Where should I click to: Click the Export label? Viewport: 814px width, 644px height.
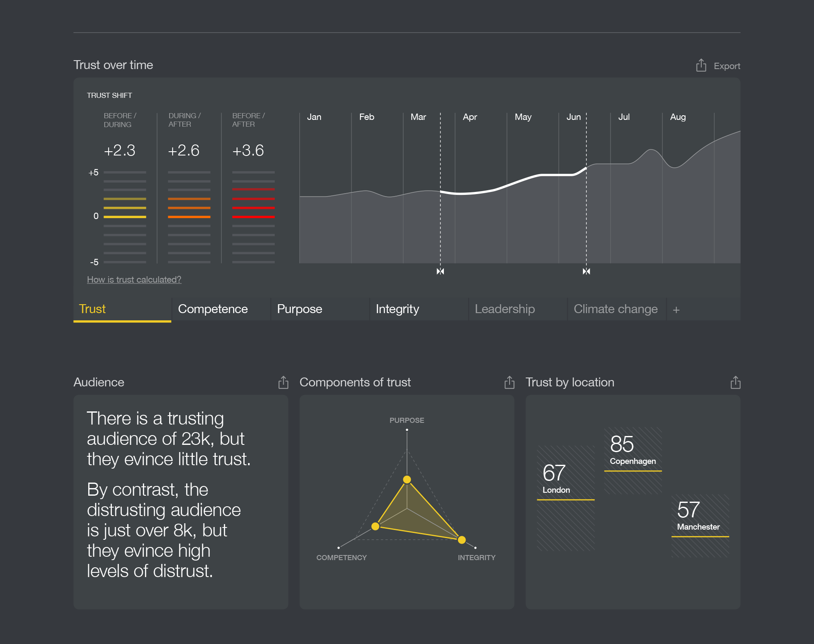click(x=727, y=66)
